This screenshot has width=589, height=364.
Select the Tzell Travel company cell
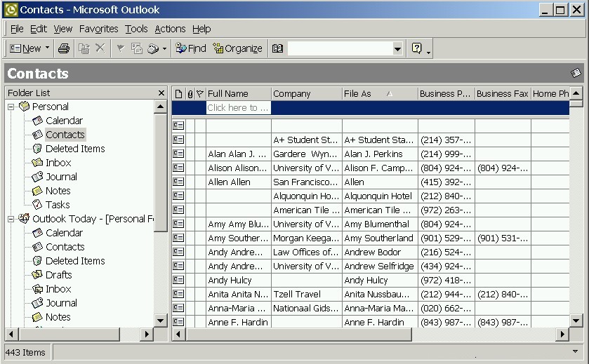[x=307, y=294]
